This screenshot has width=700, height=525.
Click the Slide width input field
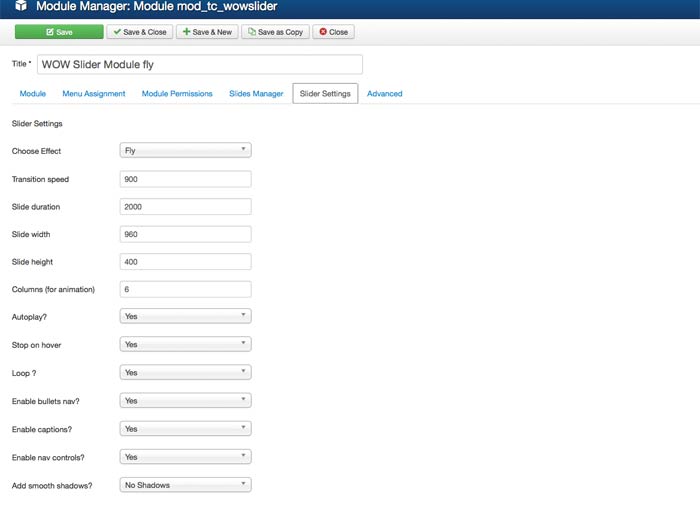(185, 234)
